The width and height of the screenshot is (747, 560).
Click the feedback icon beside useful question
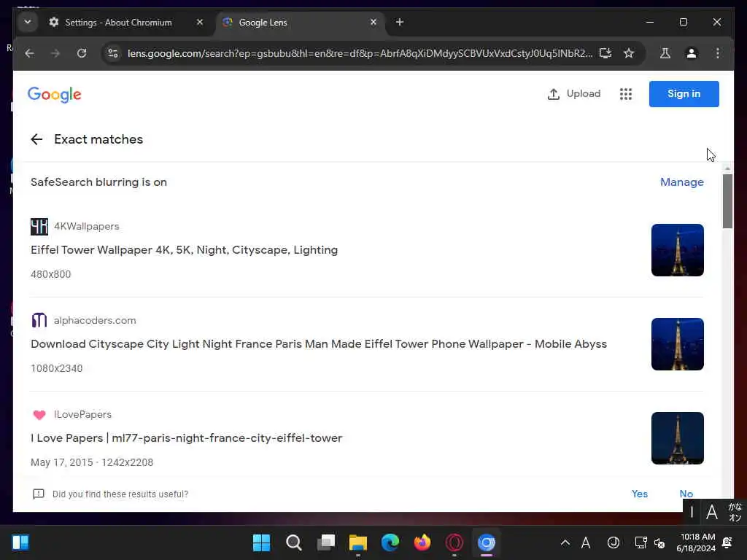click(39, 494)
